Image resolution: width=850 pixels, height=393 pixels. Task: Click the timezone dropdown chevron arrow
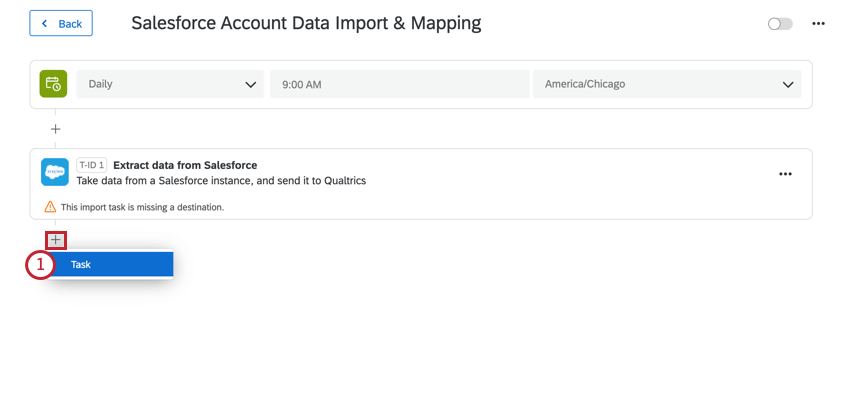tap(788, 85)
